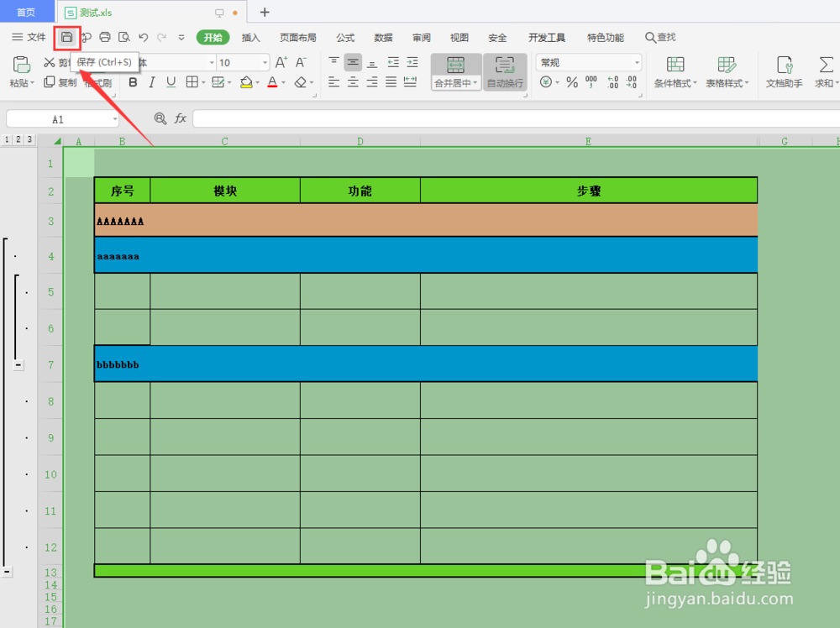Click the select-all corner triangle
Screen dimensions: 840x628
(x=57, y=141)
